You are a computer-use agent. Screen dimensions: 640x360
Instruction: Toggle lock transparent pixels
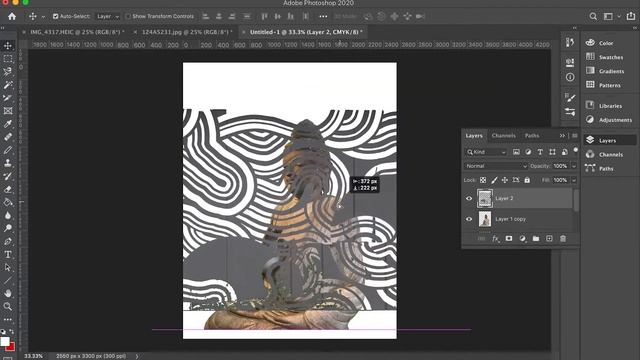pyautogui.click(x=483, y=180)
